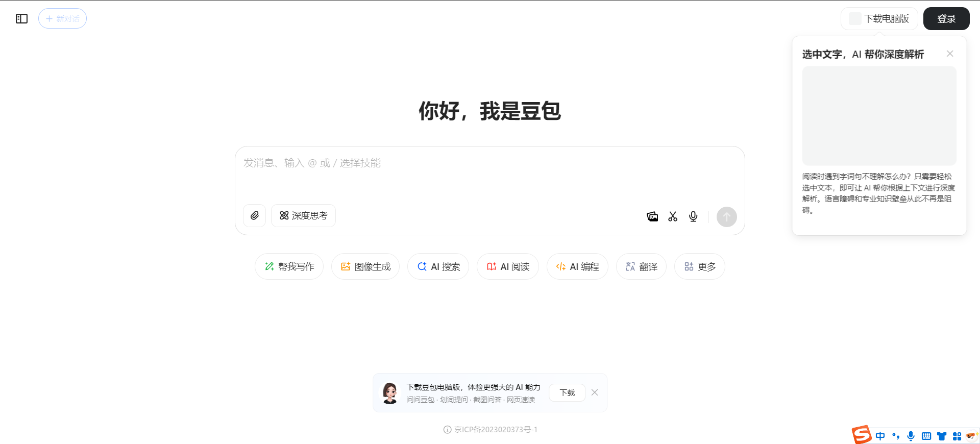The height and width of the screenshot is (444, 980).
Task: Open the IME toolbox grid icon
Action: tap(957, 436)
